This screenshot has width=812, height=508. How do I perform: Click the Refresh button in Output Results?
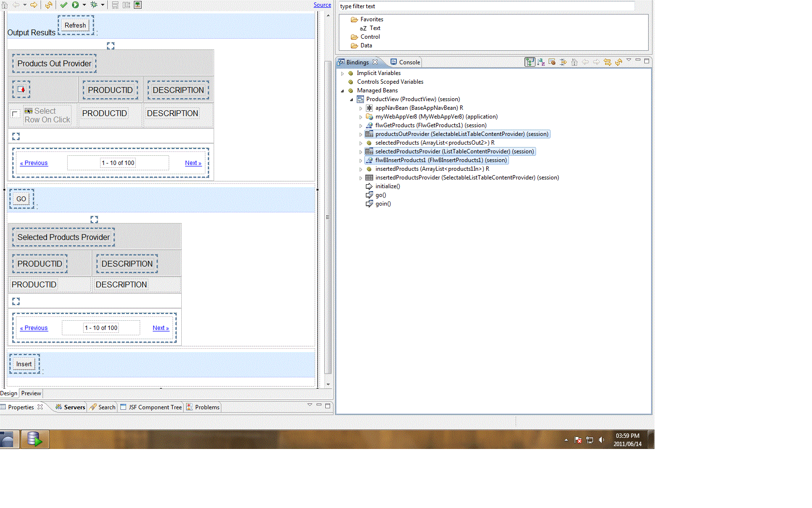tap(75, 25)
